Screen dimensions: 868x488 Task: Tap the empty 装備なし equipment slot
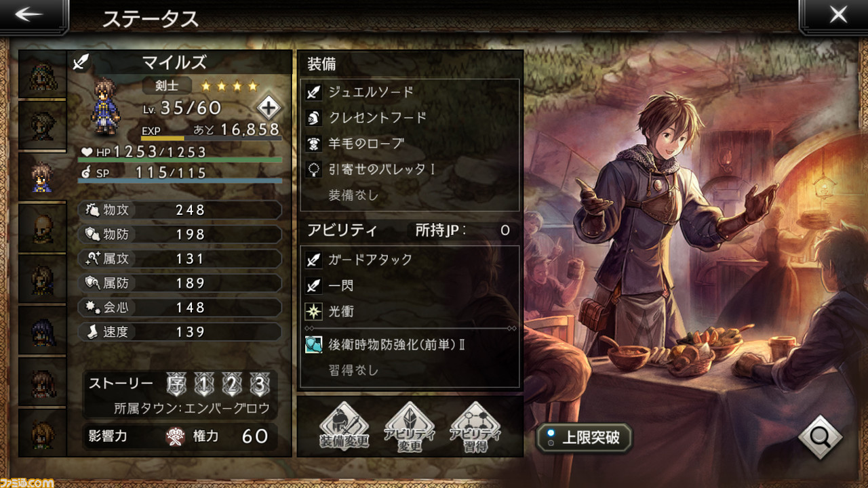coord(410,195)
